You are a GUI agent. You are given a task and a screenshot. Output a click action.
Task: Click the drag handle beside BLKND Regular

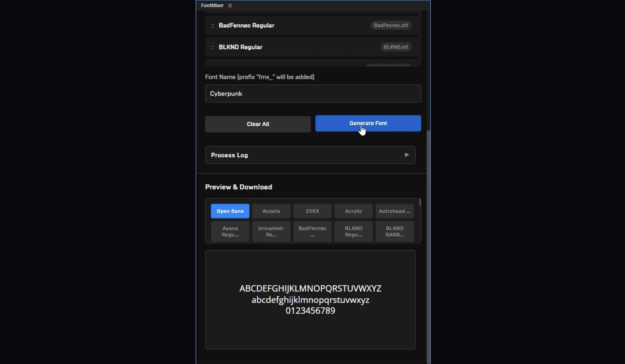coord(213,47)
